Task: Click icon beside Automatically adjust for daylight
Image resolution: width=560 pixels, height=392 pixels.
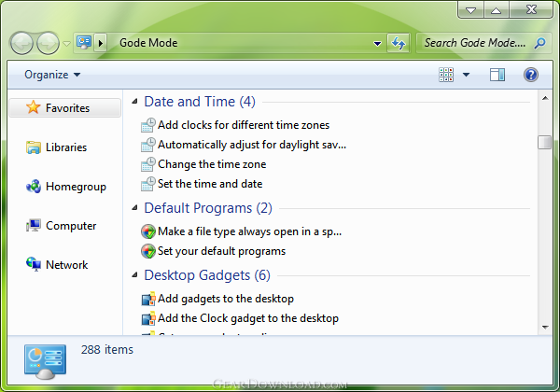Action: 147,145
